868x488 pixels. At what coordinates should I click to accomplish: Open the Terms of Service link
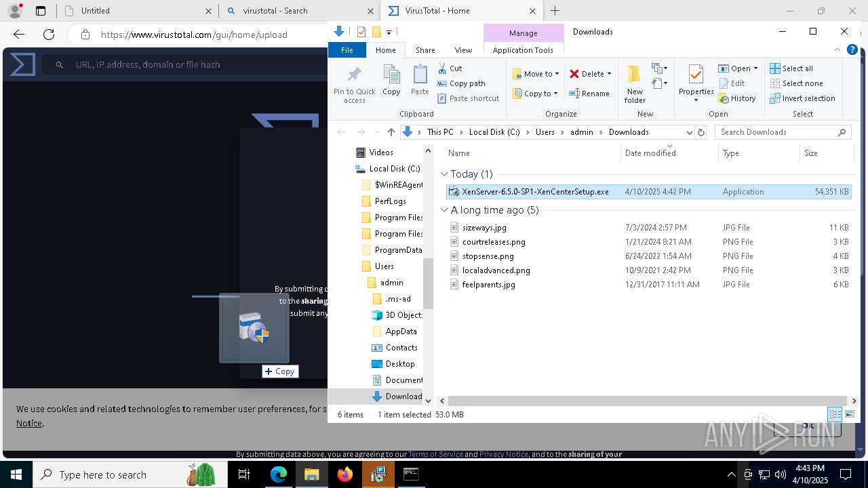tap(435, 454)
